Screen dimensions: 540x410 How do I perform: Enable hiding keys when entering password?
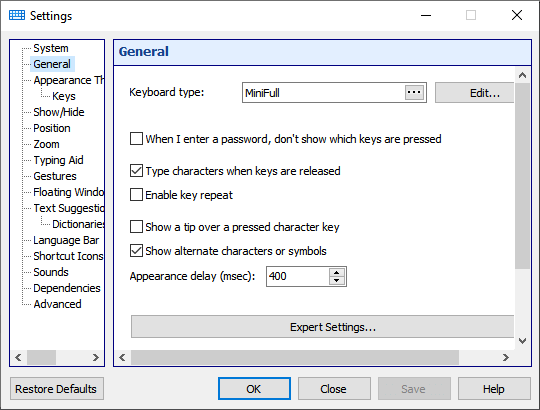tap(136, 139)
